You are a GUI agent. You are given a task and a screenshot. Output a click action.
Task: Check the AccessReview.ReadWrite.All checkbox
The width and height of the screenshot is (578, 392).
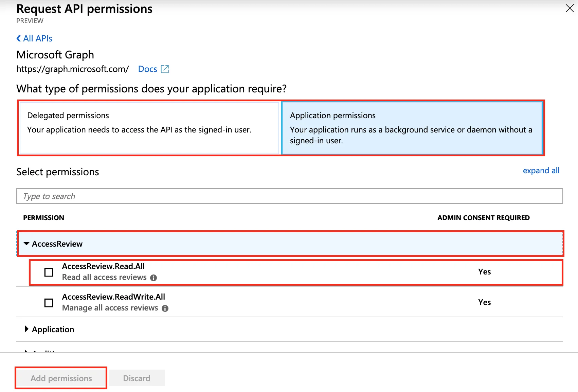pos(49,302)
